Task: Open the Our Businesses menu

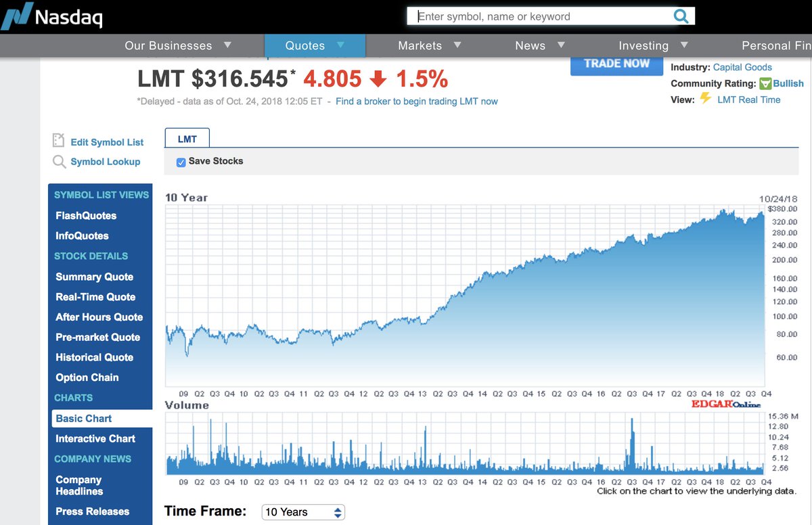Action: click(x=168, y=45)
